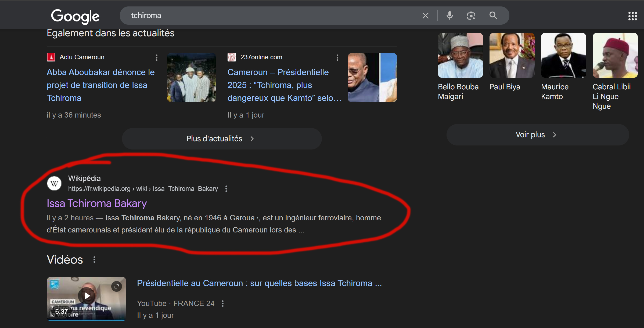This screenshot has width=644, height=328.
Task: Open Issa Tchiroma Bakary Wikipedia link
Action: 97,203
